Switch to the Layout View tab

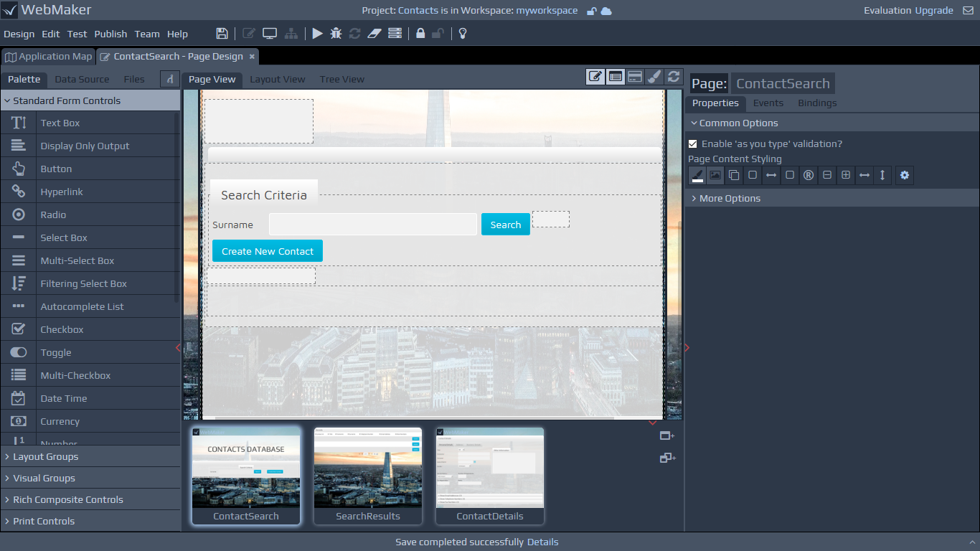point(278,79)
